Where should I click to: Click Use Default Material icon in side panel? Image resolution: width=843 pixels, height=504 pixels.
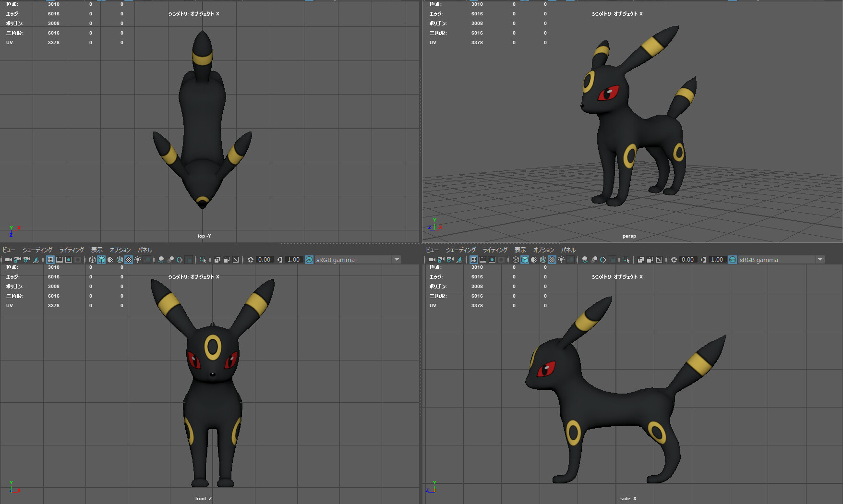(534, 260)
